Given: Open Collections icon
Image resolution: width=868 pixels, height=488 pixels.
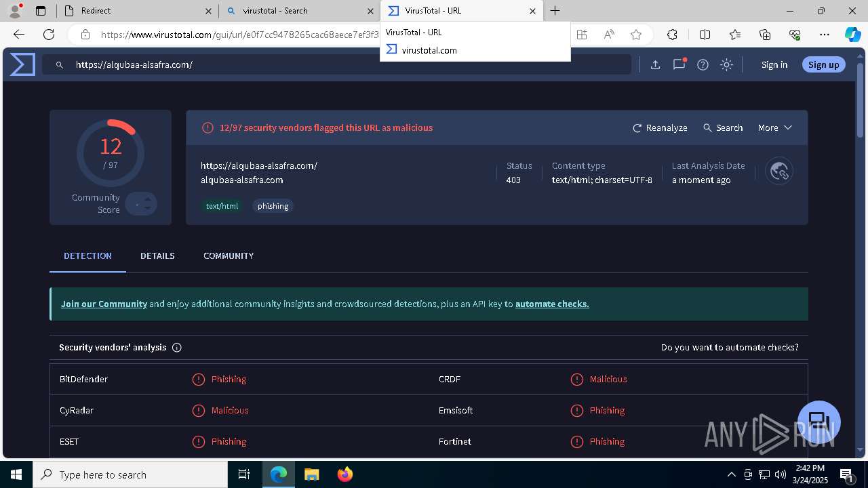Looking at the screenshot, I should tap(765, 35).
